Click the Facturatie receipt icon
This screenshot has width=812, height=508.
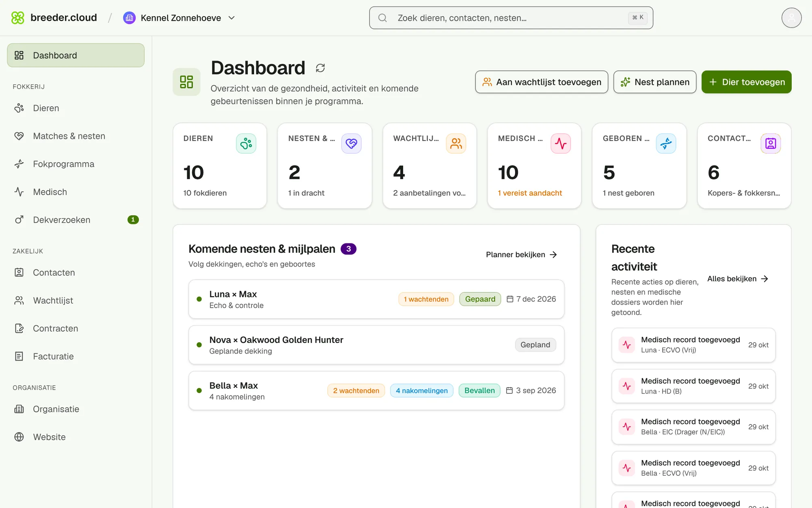(19, 356)
